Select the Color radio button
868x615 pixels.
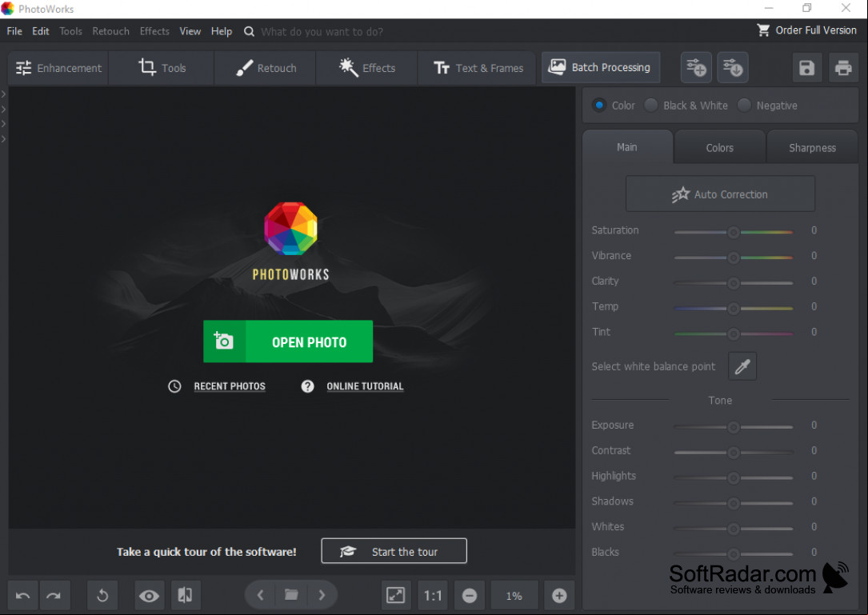coord(599,106)
